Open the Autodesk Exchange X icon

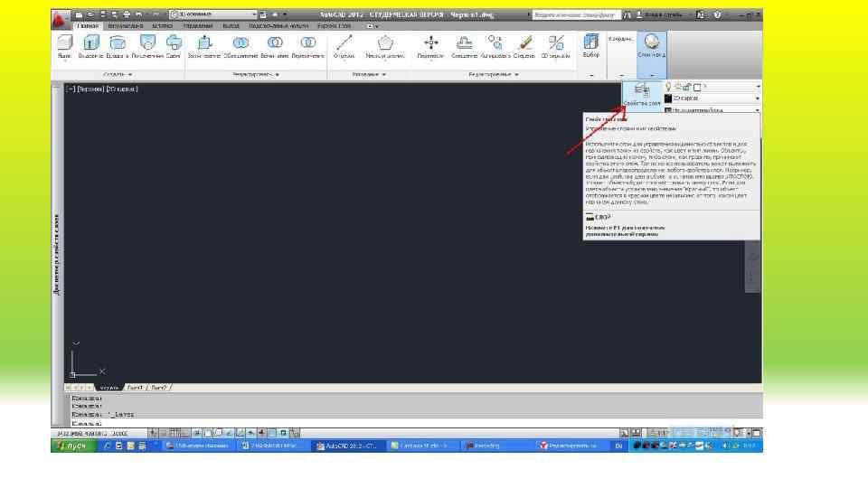[x=700, y=15]
